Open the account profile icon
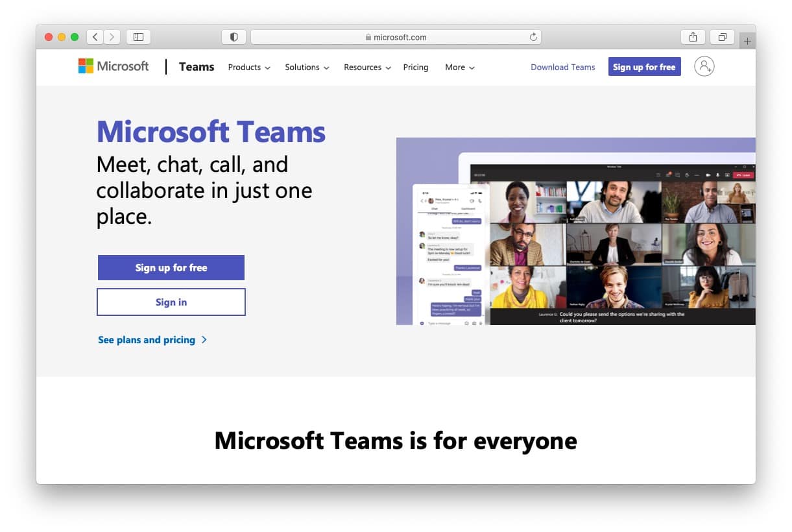This screenshot has width=792, height=532. click(704, 66)
